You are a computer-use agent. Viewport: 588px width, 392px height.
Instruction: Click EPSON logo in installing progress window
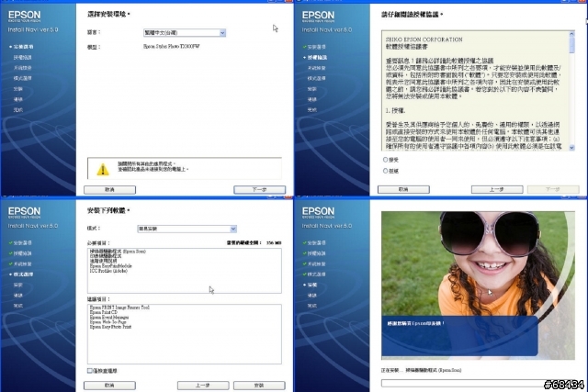click(318, 212)
